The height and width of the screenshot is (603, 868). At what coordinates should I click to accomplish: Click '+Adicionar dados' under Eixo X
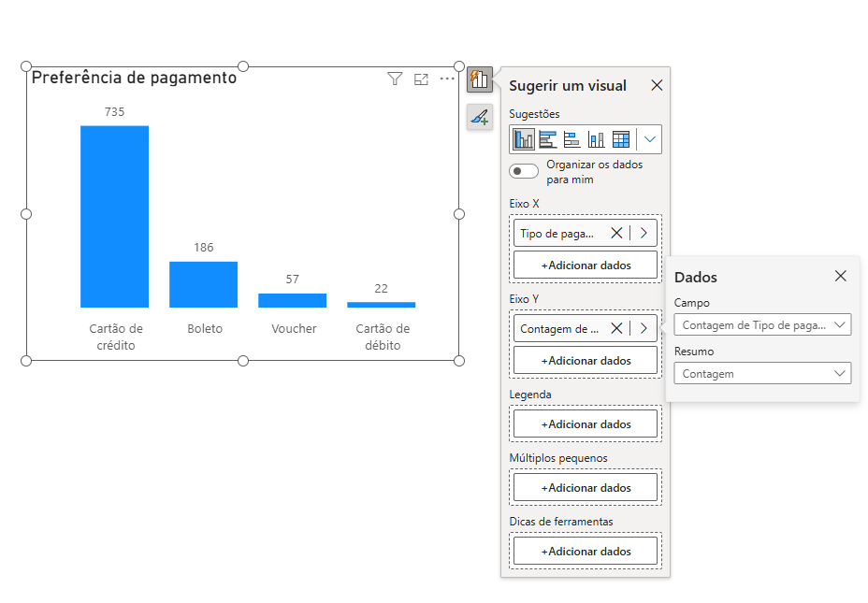(x=586, y=266)
